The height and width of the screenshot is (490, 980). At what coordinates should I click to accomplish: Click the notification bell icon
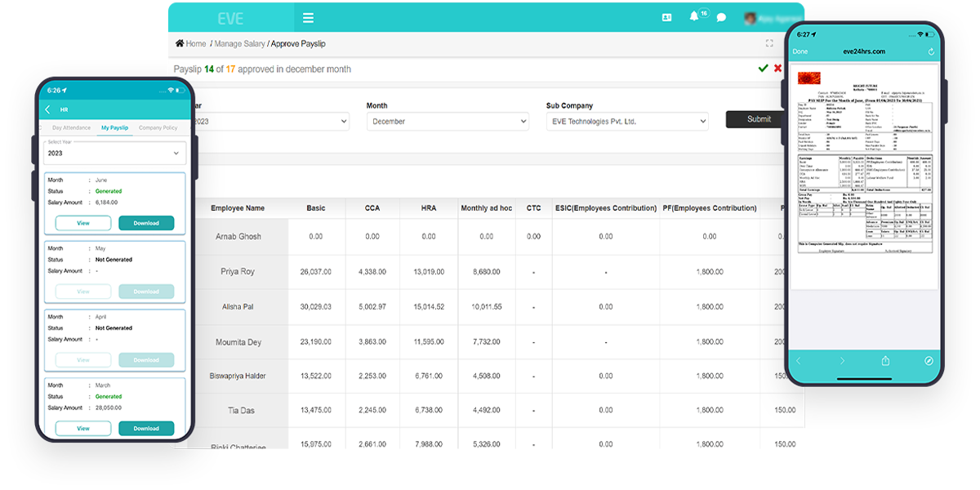click(694, 17)
